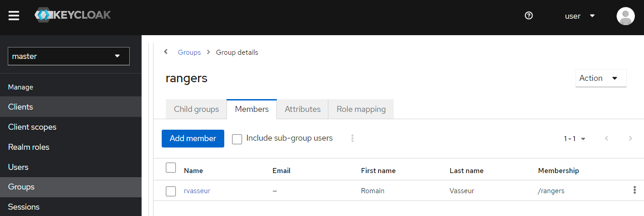This screenshot has height=216, width=644.
Task: Click the Manage section label
Action: [x=21, y=87]
